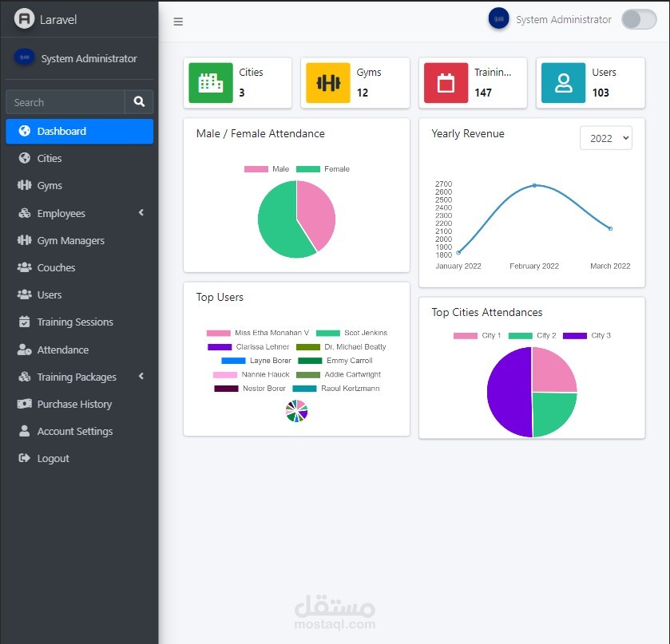This screenshot has height=644, width=670.
Task: Open the Dashboard menu item
Action: 80,131
